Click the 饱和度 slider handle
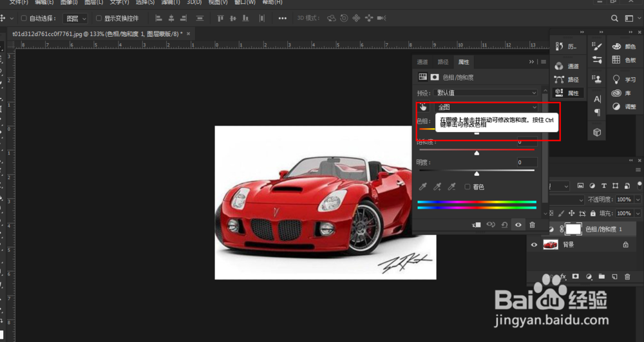 pos(477,153)
